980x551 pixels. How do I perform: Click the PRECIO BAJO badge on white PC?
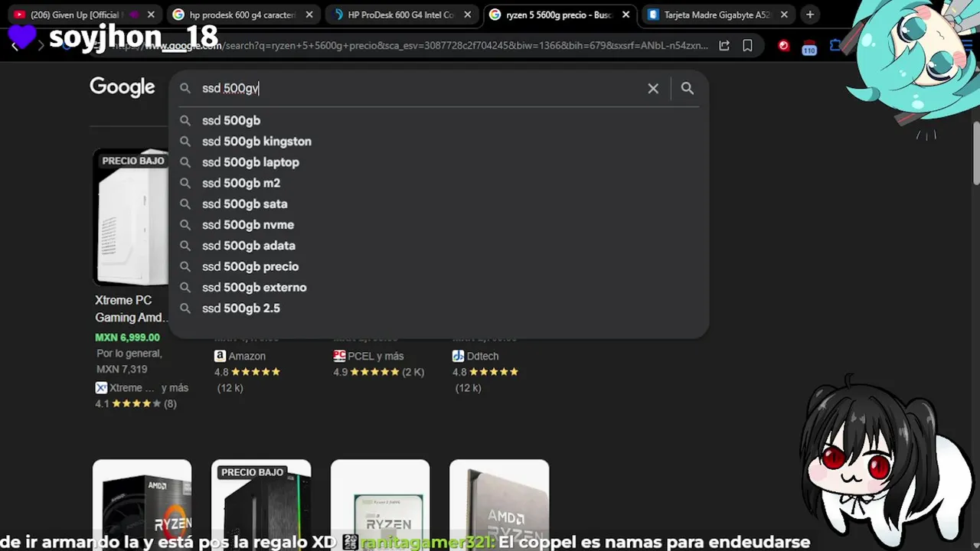pos(133,161)
